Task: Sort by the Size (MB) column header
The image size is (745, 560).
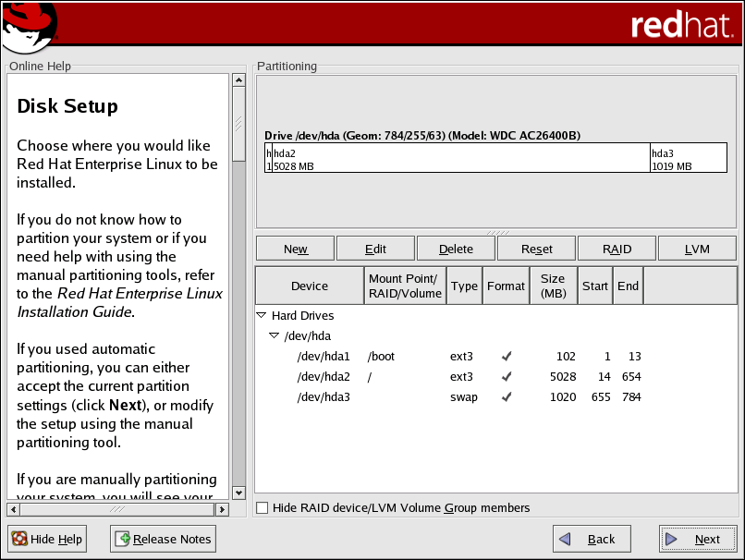Action: click(x=553, y=286)
